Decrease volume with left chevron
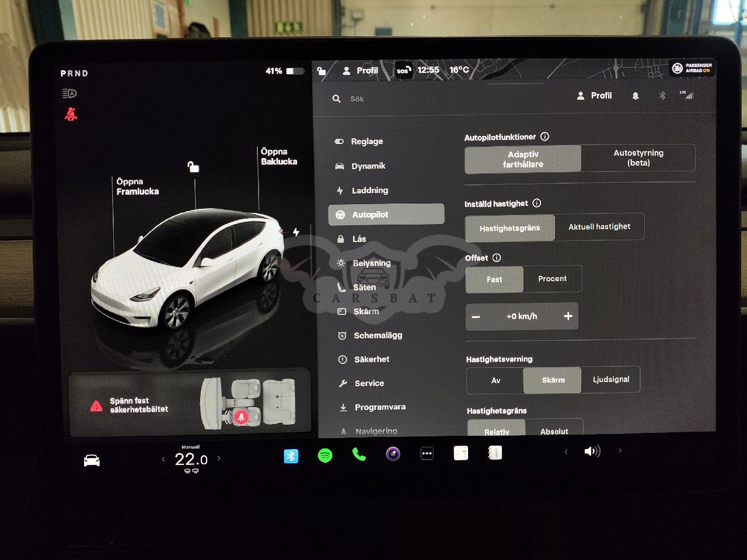 tap(566, 452)
